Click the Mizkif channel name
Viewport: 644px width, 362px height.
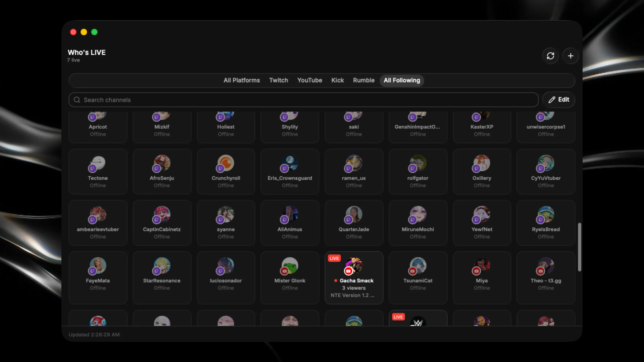162,127
